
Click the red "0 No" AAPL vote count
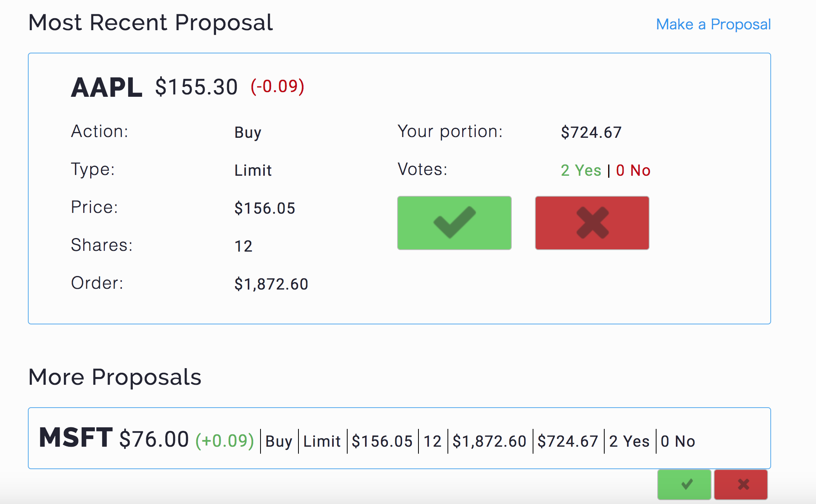pos(633,170)
